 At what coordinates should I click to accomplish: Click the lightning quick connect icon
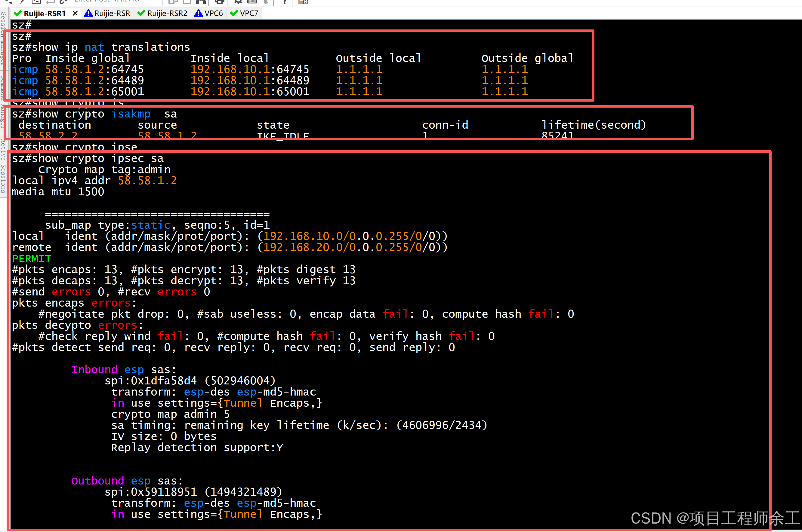(22, 2)
